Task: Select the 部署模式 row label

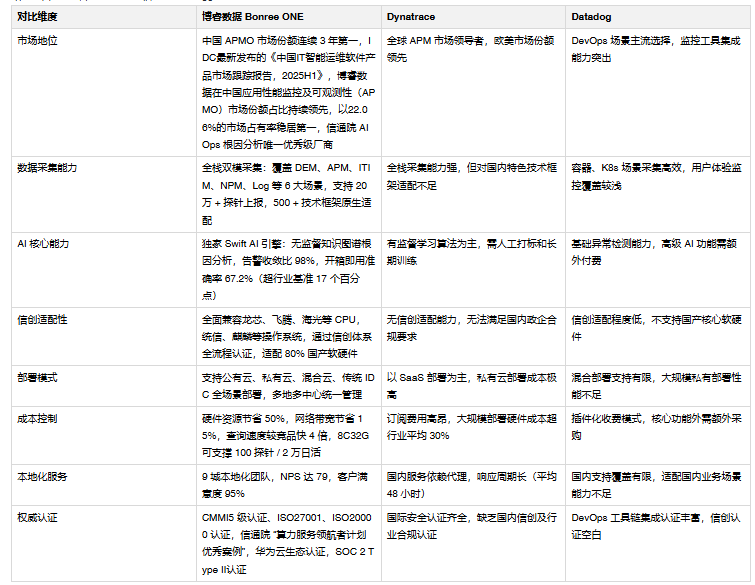Action: click(x=38, y=377)
